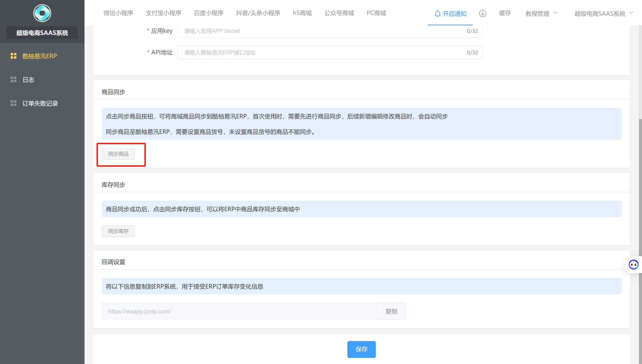This screenshot has height=364, width=642.
Task: Click the 同步库存 button
Action: click(118, 231)
